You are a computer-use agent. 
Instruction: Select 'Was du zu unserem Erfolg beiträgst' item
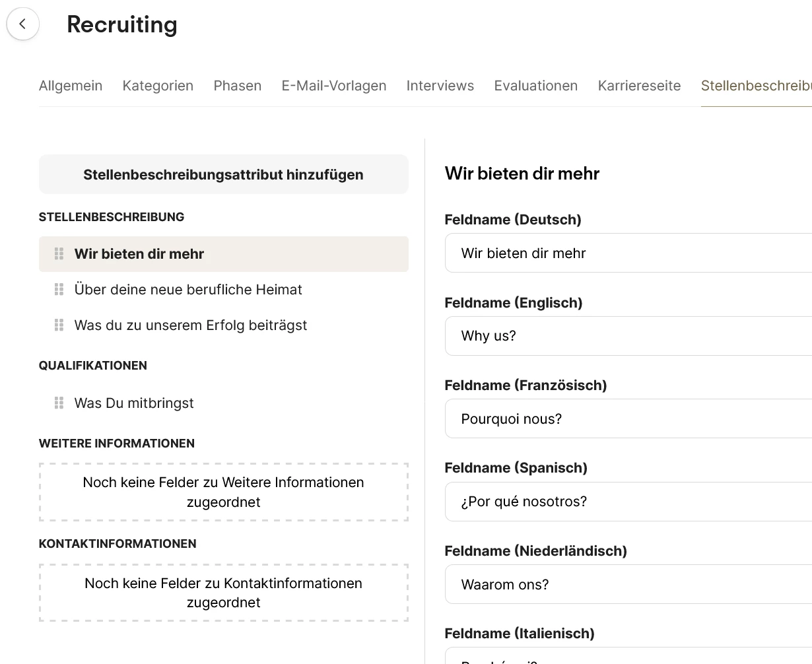[x=191, y=325]
